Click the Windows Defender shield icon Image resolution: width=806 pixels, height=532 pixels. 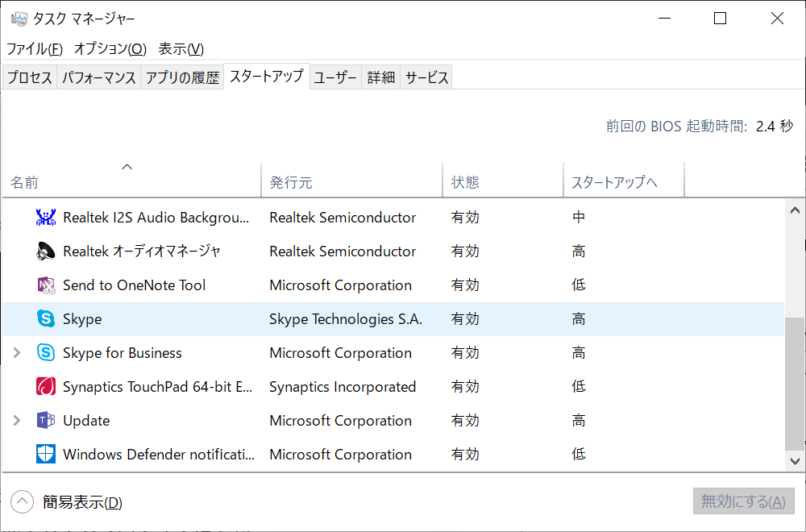point(46,455)
